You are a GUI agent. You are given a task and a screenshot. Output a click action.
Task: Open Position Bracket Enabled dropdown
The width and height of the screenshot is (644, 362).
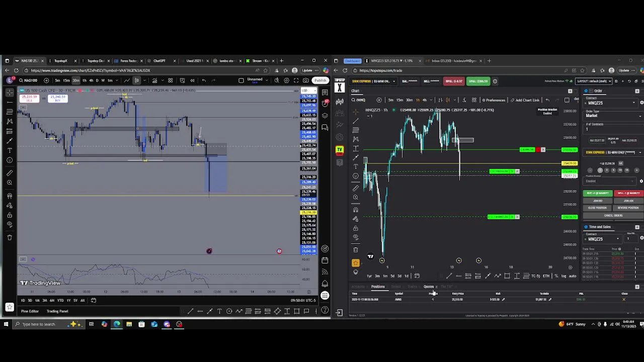click(x=610, y=181)
